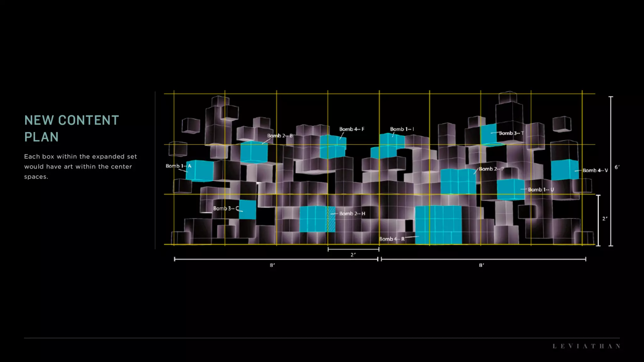644x362 pixels.
Task: Click the "Bomb 1-- A" label
Action: coord(178,166)
